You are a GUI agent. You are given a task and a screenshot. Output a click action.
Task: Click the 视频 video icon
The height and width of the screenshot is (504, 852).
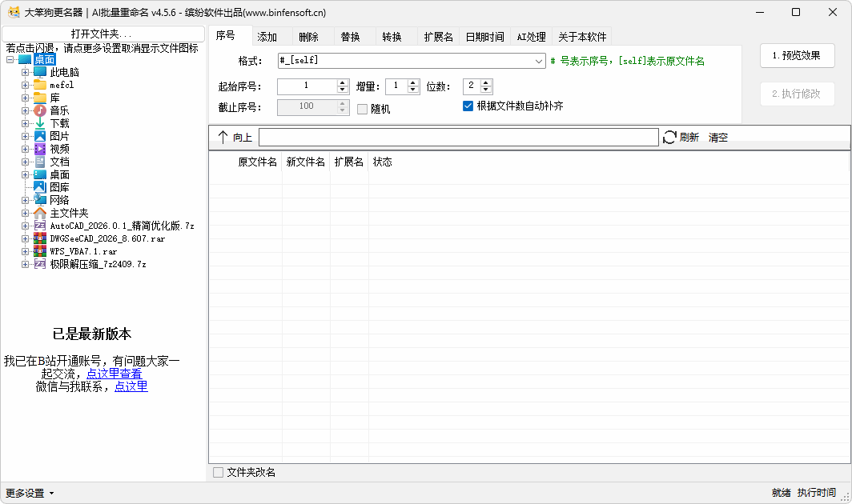coord(40,149)
